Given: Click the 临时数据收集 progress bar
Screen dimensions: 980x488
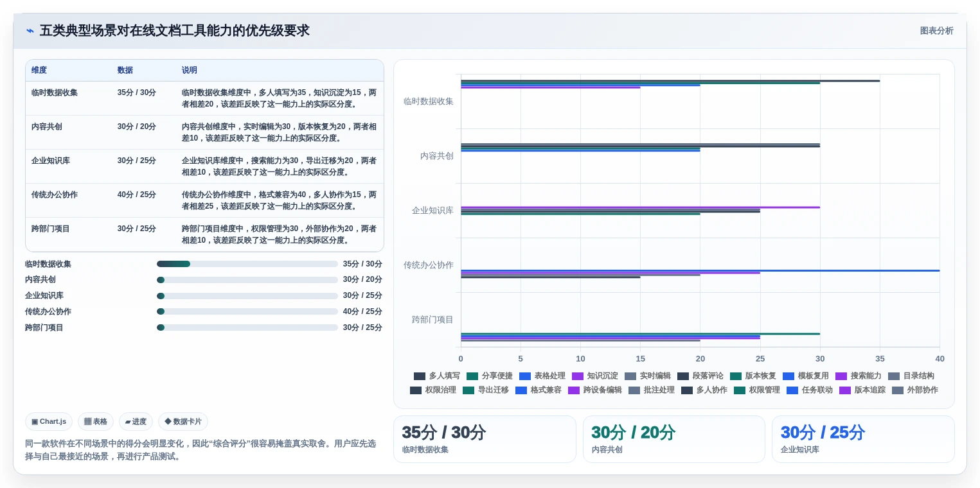Looking at the screenshot, I should click(x=247, y=264).
